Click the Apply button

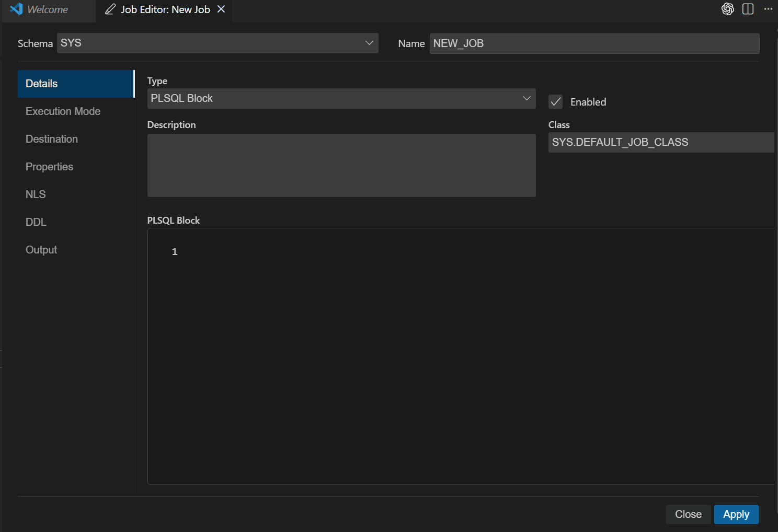coord(736,514)
